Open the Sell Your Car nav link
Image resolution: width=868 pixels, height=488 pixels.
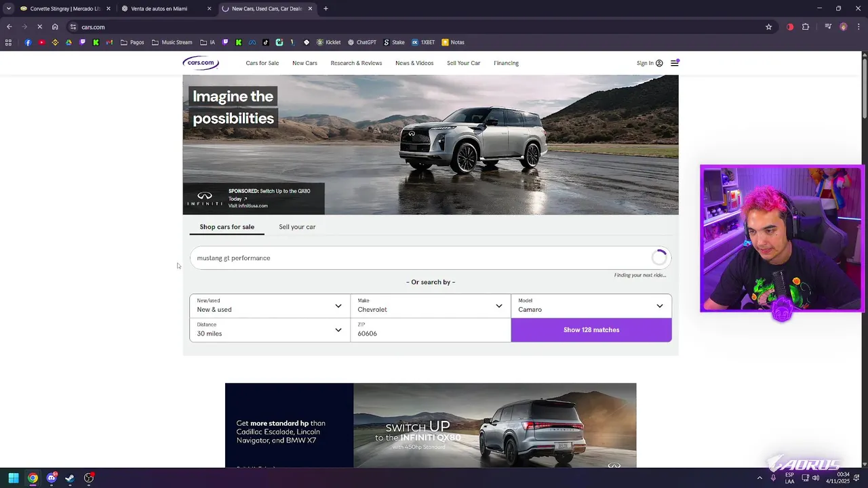[463, 63]
